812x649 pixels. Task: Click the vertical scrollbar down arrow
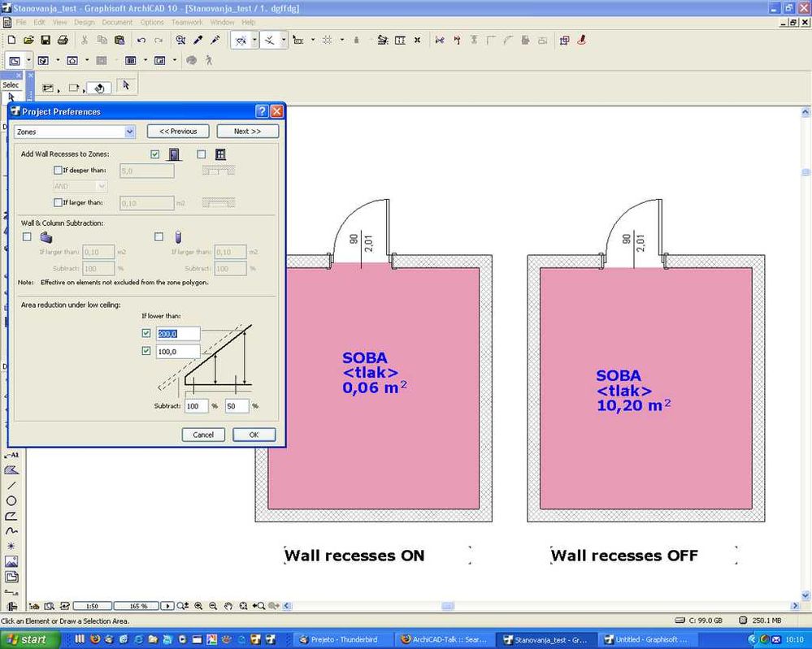click(805, 595)
